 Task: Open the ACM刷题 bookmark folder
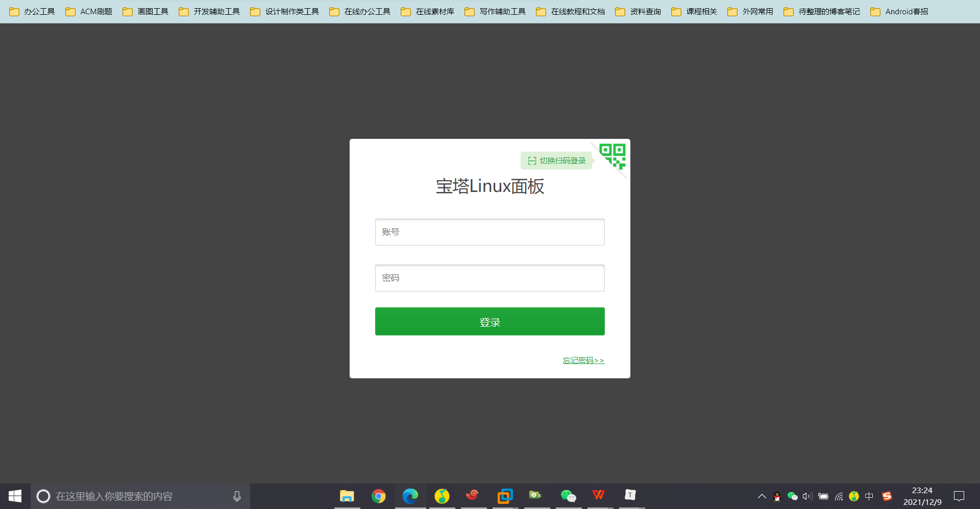click(x=89, y=11)
